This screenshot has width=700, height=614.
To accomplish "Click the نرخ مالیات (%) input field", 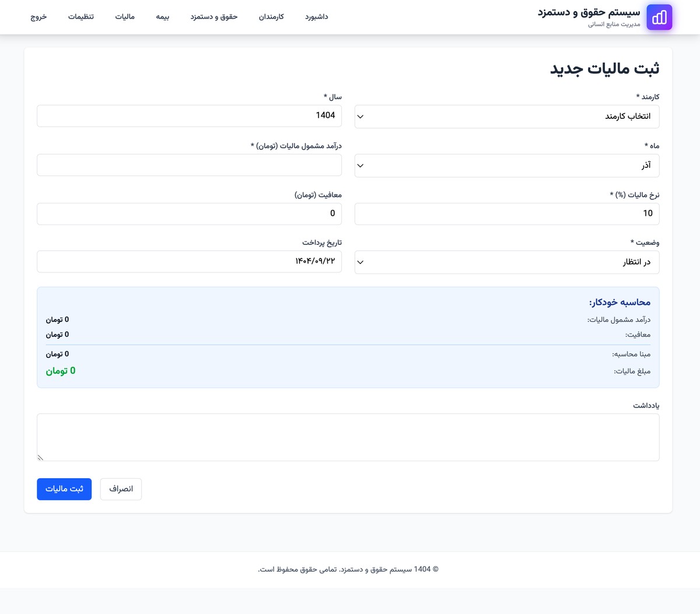I will [x=506, y=214].
